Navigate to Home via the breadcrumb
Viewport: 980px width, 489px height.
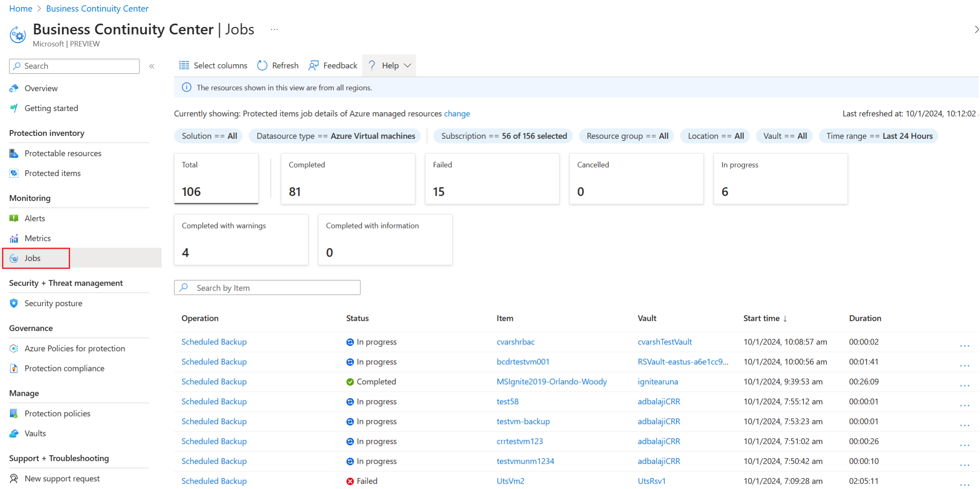point(20,8)
